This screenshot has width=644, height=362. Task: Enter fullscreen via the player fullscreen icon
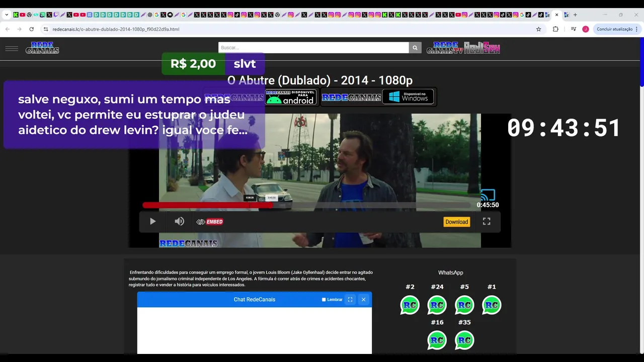point(487,221)
